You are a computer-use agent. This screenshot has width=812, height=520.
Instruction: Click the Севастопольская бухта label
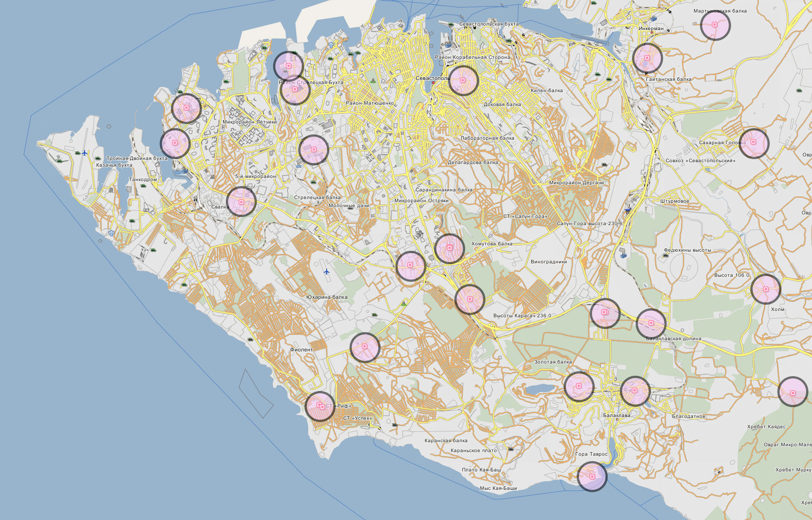[489, 24]
